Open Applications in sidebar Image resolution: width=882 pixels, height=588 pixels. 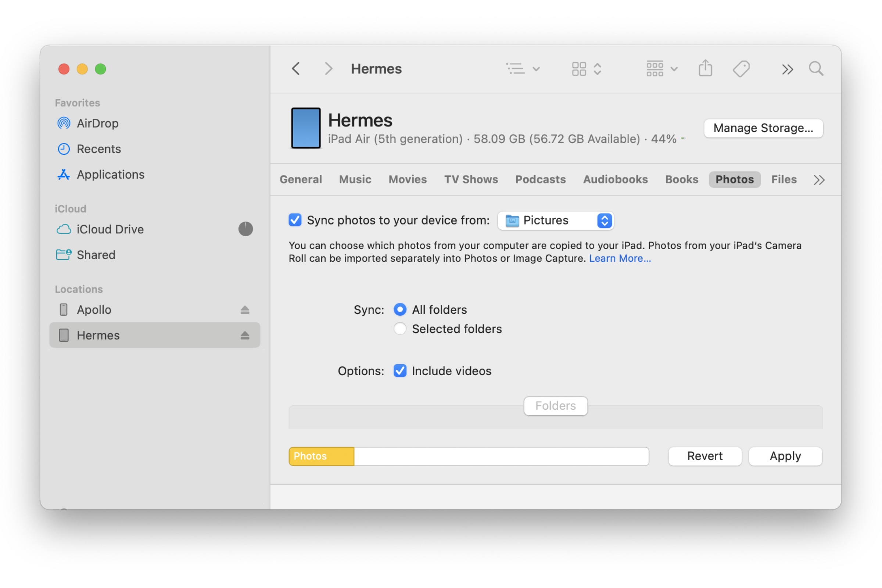click(154, 174)
